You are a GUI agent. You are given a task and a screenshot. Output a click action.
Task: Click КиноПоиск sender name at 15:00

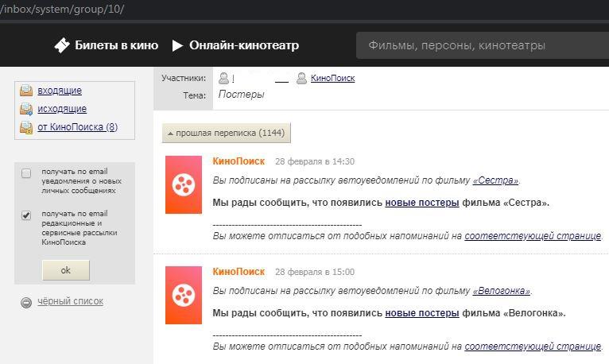(239, 272)
